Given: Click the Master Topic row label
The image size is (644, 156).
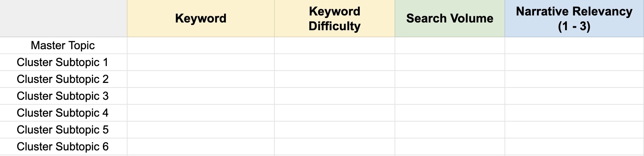Looking at the screenshot, I should click(63, 45).
